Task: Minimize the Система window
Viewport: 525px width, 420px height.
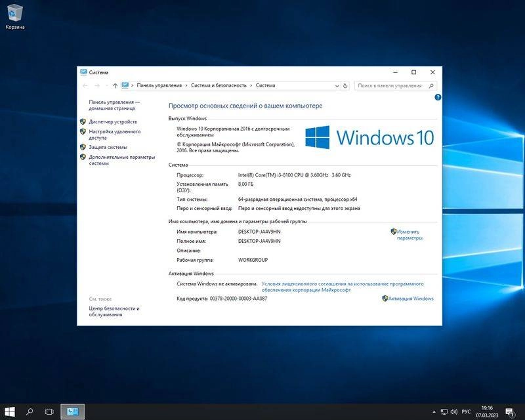Action: tap(396, 72)
